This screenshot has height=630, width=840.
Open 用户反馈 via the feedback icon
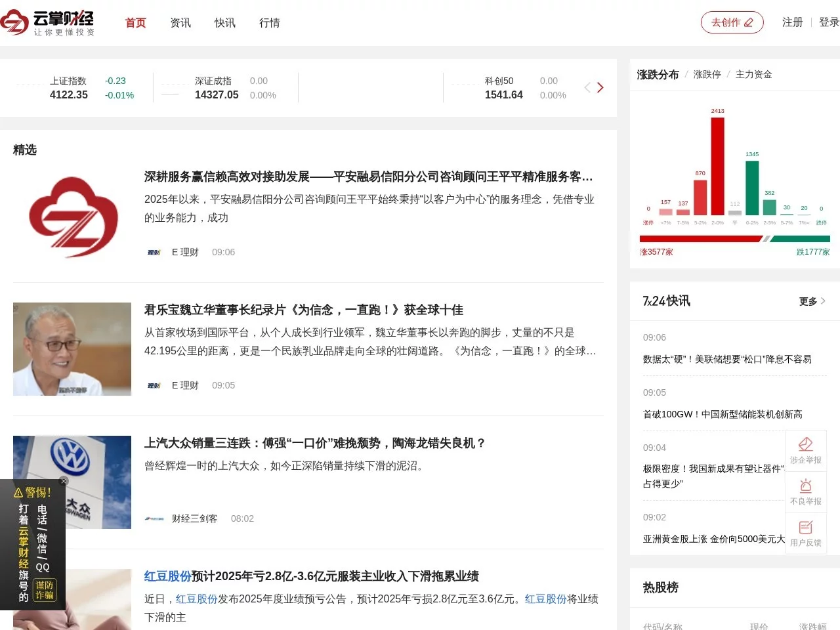click(x=806, y=527)
